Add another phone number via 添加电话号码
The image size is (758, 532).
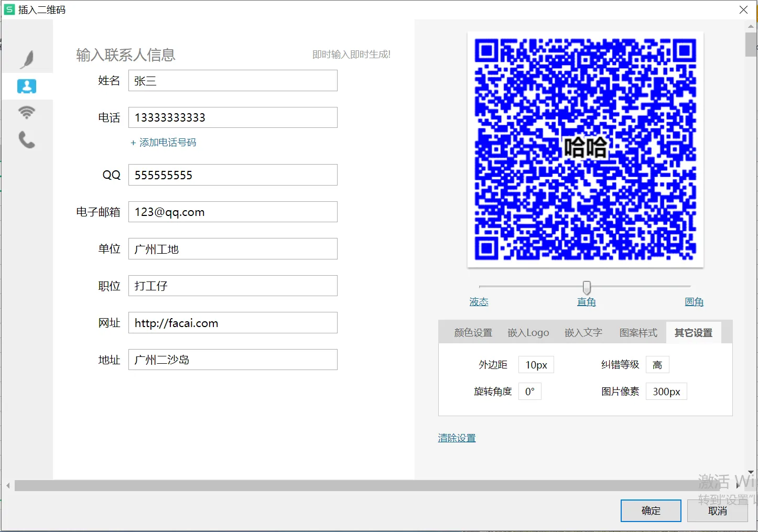click(x=164, y=143)
